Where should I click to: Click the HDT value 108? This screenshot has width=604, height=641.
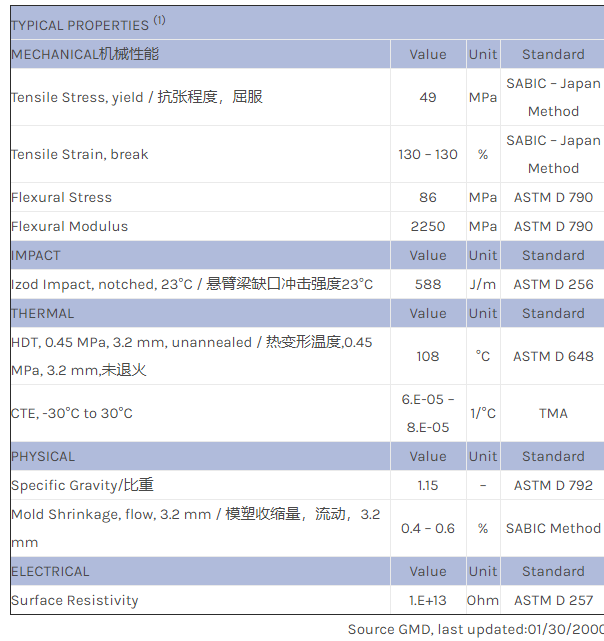click(428, 356)
